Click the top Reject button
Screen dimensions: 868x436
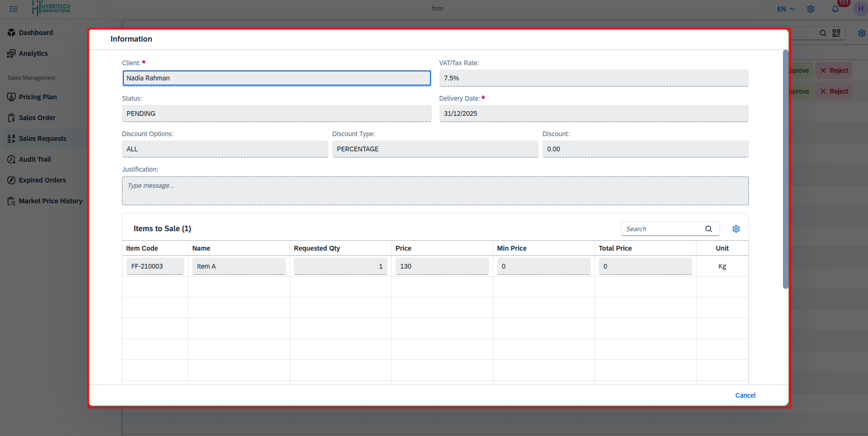834,70
